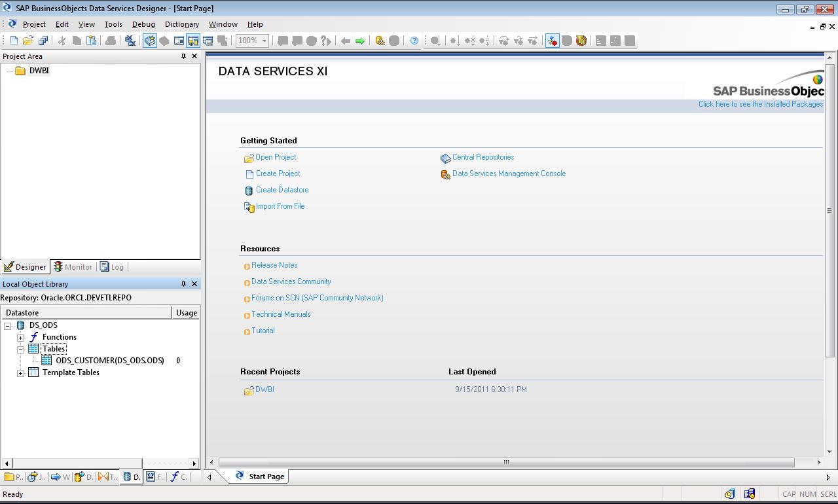The image size is (838, 504).
Task: Select the ODS_CUSTOMER(DS_ODS.ODS) table
Action: pos(110,361)
